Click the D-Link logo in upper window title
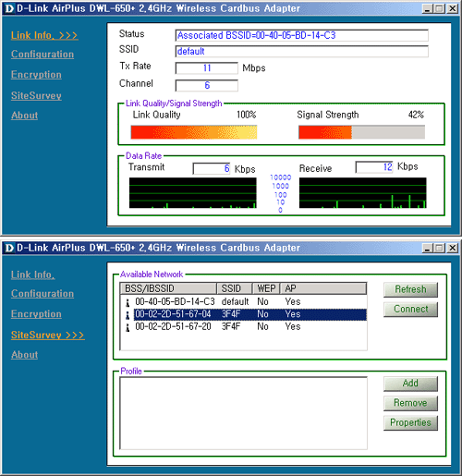Viewport: 462px width, 476px height. click(x=9, y=8)
